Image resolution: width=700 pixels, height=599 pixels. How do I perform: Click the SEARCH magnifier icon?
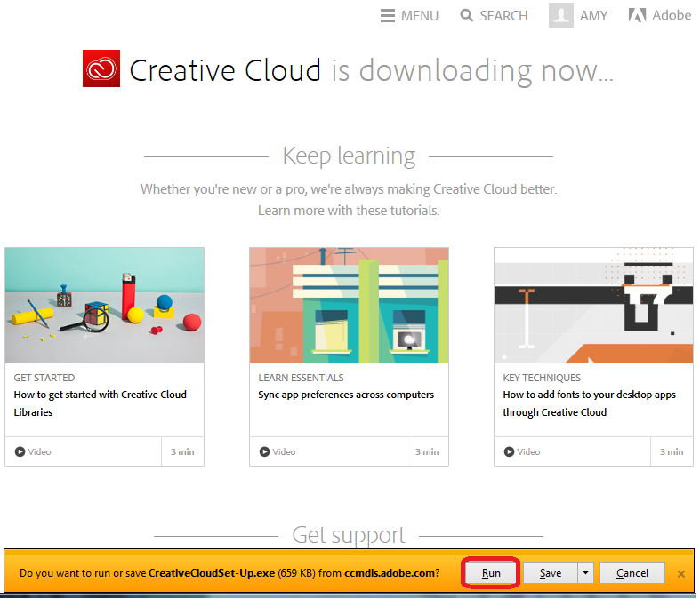coord(466,16)
